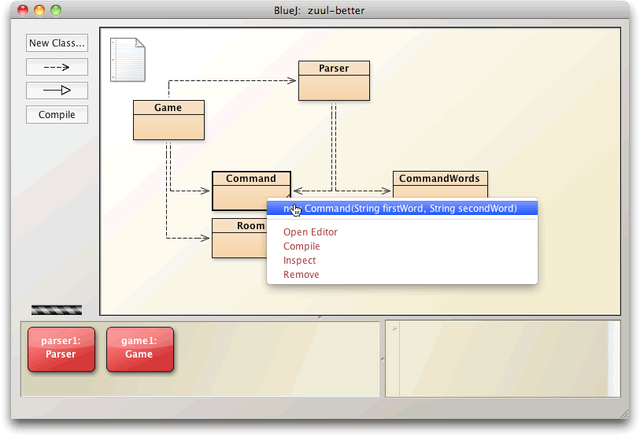The width and height of the screenshot is (640, 437).
Task: Select the Parser class box
Action: click(334, 81)
